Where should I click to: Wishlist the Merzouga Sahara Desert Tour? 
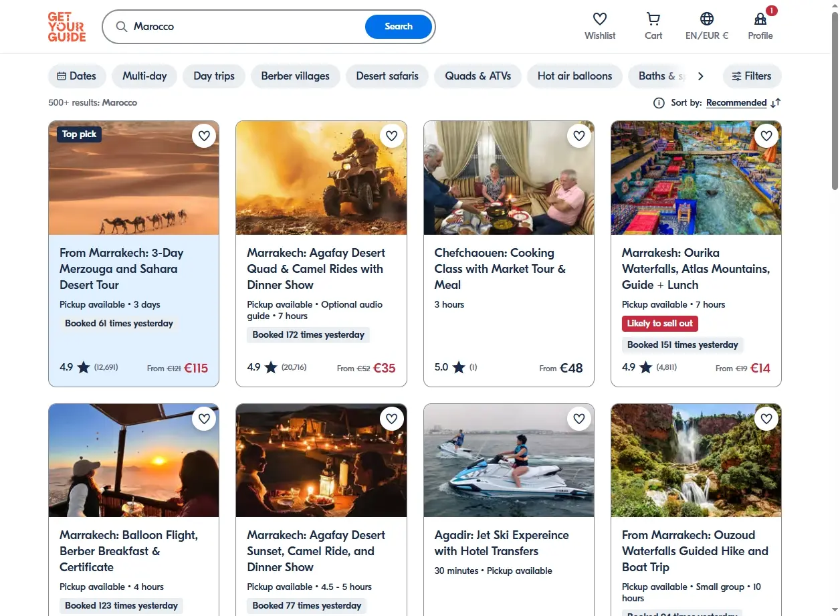tap(204, 136)
